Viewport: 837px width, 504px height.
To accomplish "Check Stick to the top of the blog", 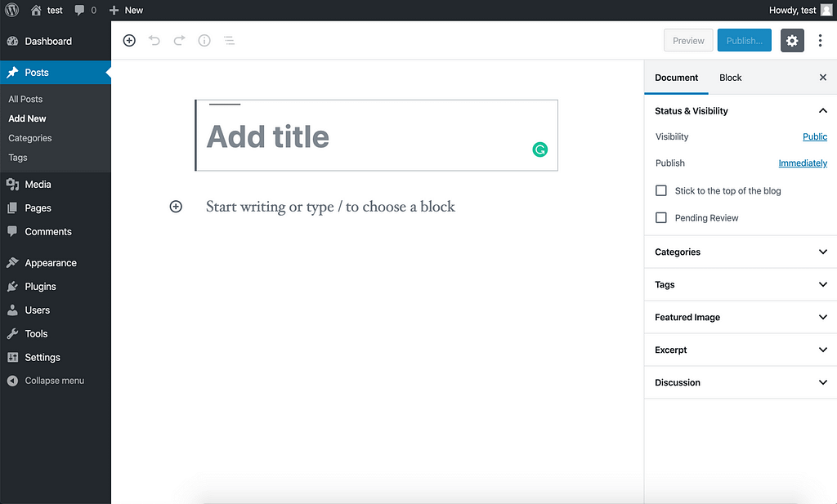I will tap(661, 191).
